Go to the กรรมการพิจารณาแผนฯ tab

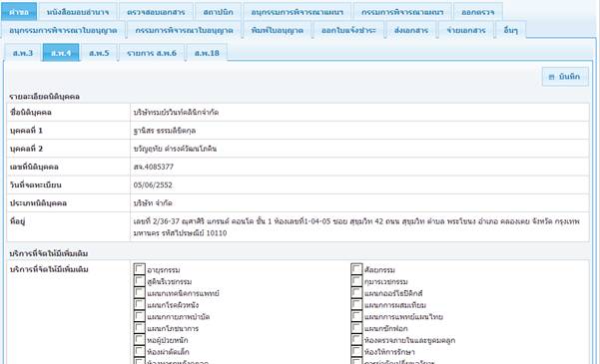tap(402, 12)
